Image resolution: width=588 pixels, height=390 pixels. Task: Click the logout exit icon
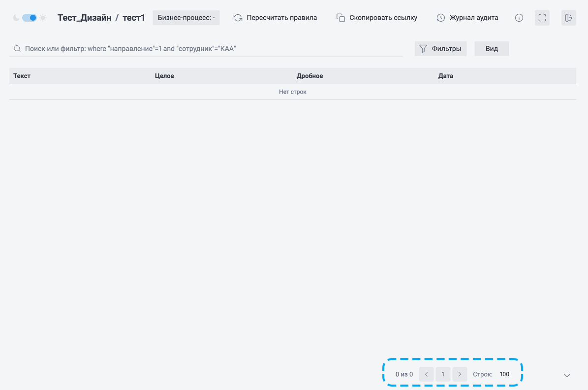568,18
